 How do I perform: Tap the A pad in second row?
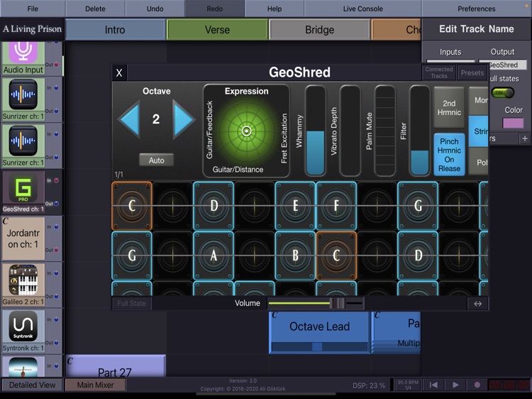[x=214, y=256]
